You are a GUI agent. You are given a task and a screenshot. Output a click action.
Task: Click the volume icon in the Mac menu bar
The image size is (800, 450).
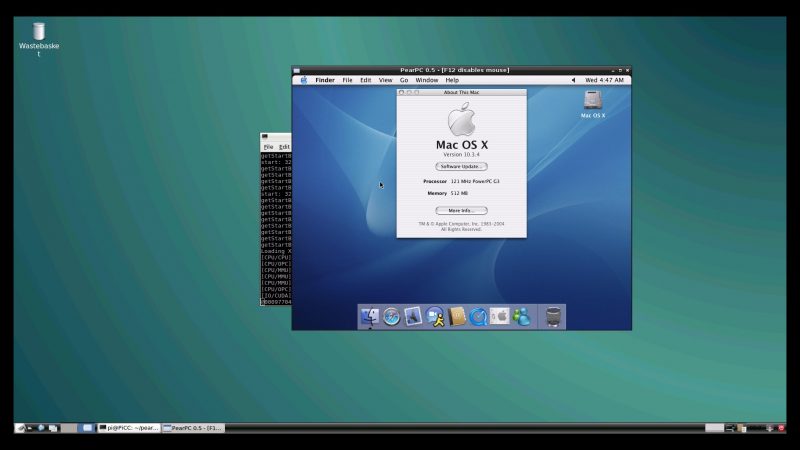click(x=573, y=80)
